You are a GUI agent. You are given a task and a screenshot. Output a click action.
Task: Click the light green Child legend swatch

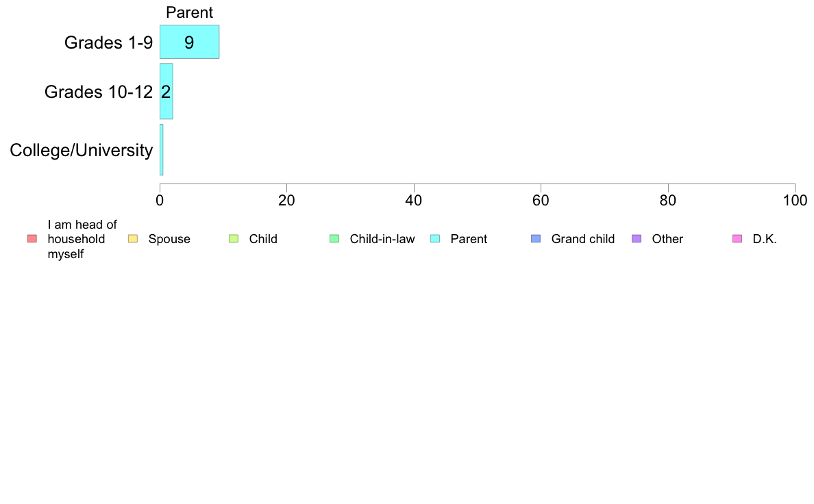[234, 238]
